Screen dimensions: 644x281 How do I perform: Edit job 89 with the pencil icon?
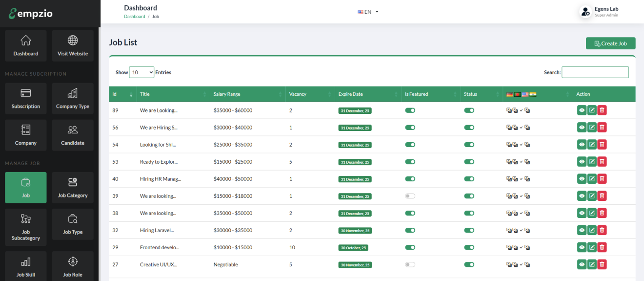click(x=592, y=110)
